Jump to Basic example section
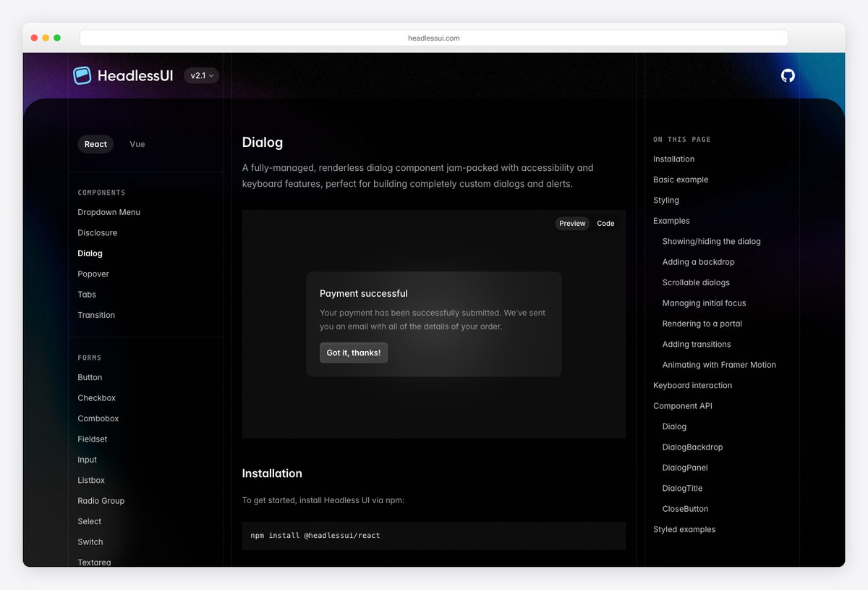Image resolution: width=868 pixels, height=590 pixels. 681,180
